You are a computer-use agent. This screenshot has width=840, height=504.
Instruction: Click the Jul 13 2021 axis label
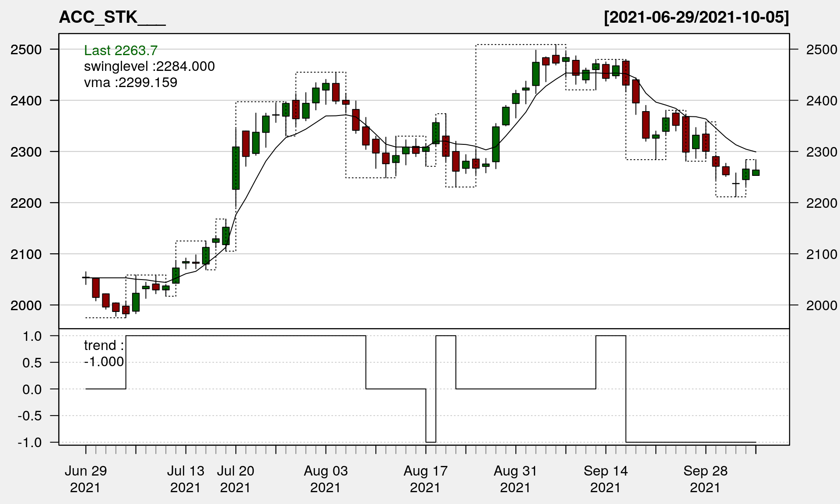pyautogui.click(x=185, y=479)
